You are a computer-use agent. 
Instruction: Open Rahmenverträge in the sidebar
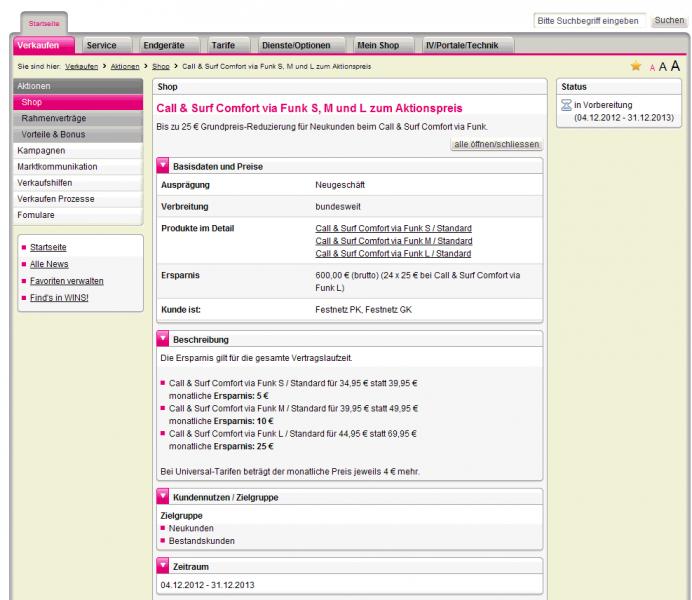(78, 118)
